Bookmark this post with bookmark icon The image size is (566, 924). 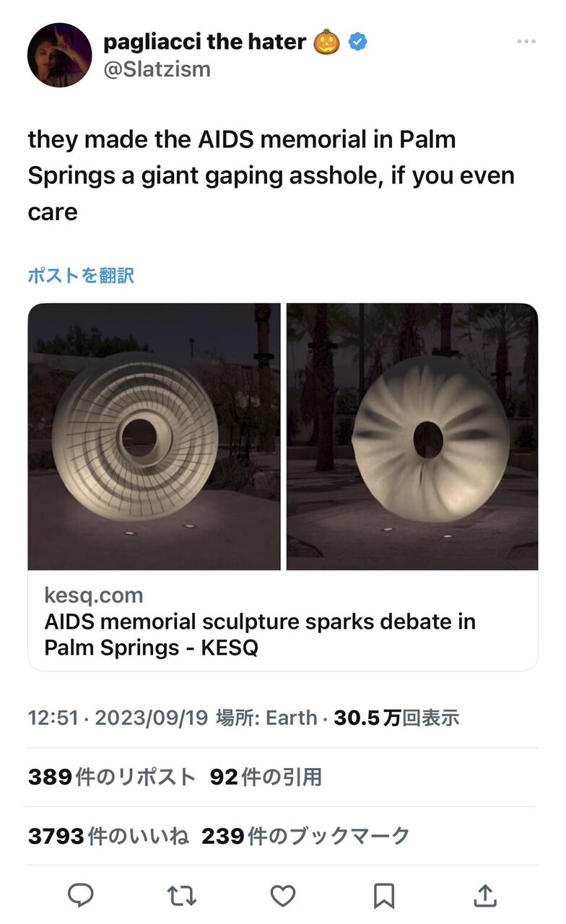(x=384, y=896)
